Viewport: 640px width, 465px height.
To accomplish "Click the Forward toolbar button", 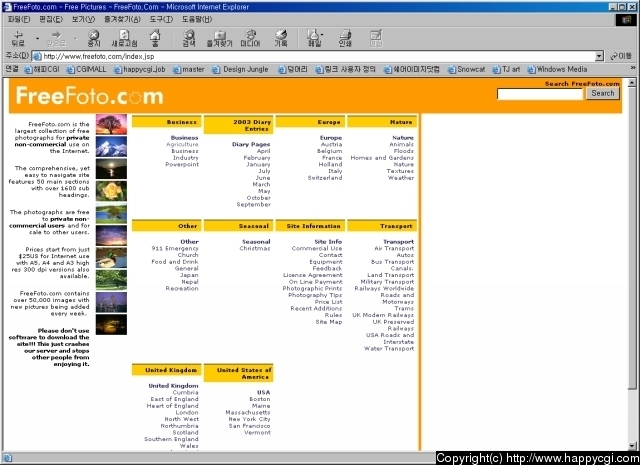I will point(56,38).
